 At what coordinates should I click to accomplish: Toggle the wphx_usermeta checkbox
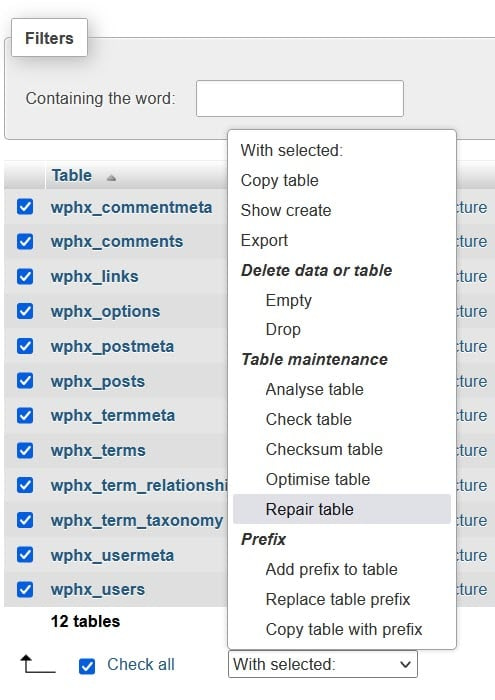click(x=25, y=555)
